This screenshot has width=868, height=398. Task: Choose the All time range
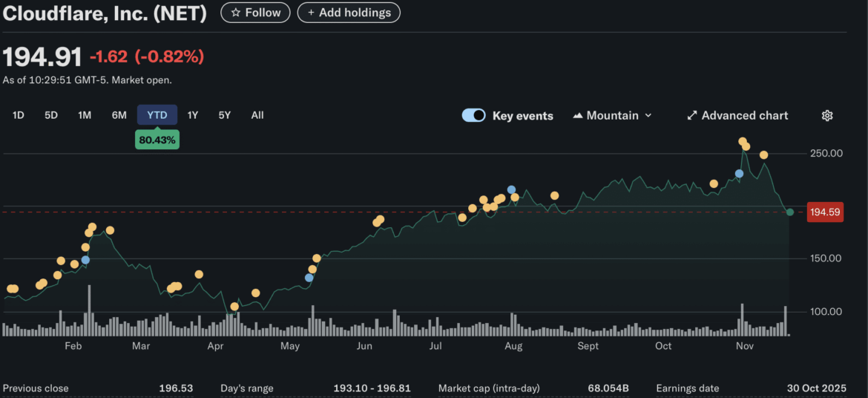257,115
